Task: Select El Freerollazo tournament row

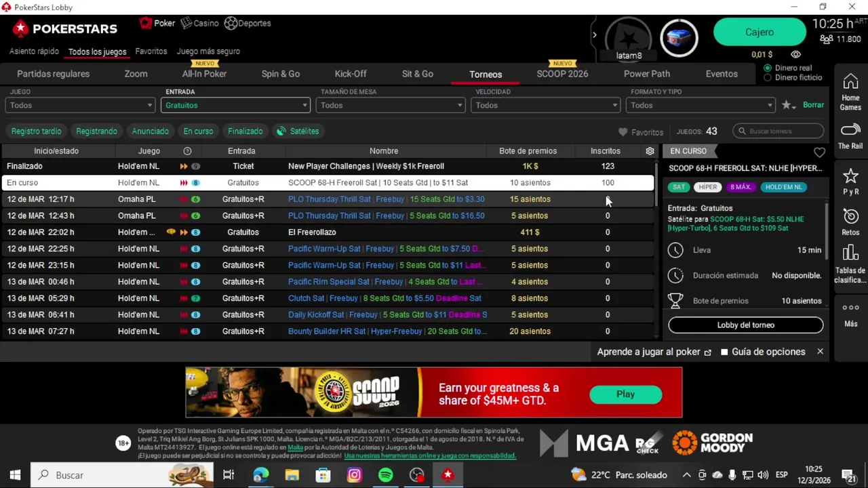Action: coord(328,232)
